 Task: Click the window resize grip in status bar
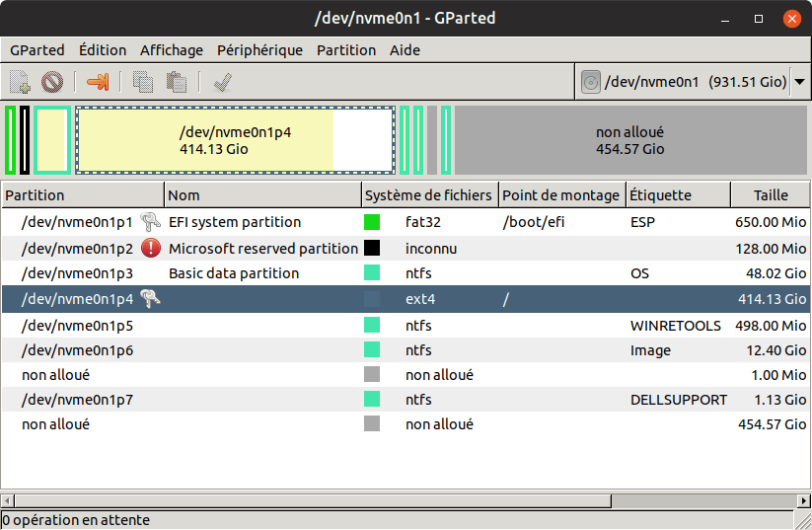point(803,520)
